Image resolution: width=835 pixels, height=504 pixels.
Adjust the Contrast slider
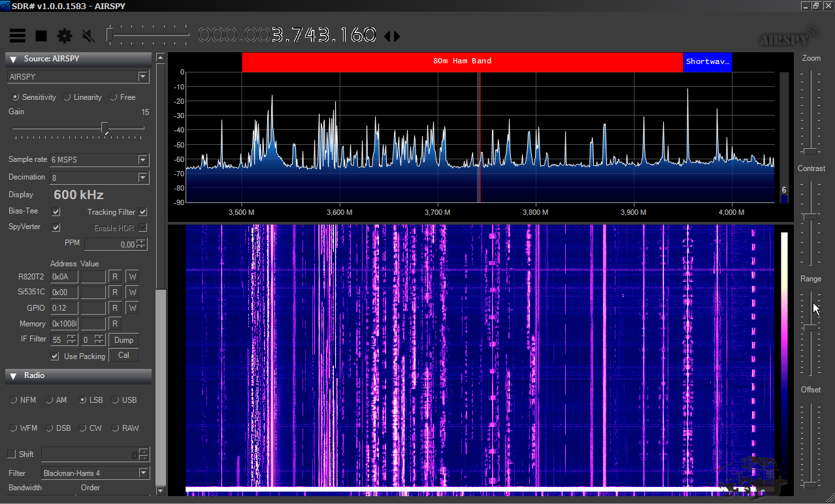pos(811,222)
